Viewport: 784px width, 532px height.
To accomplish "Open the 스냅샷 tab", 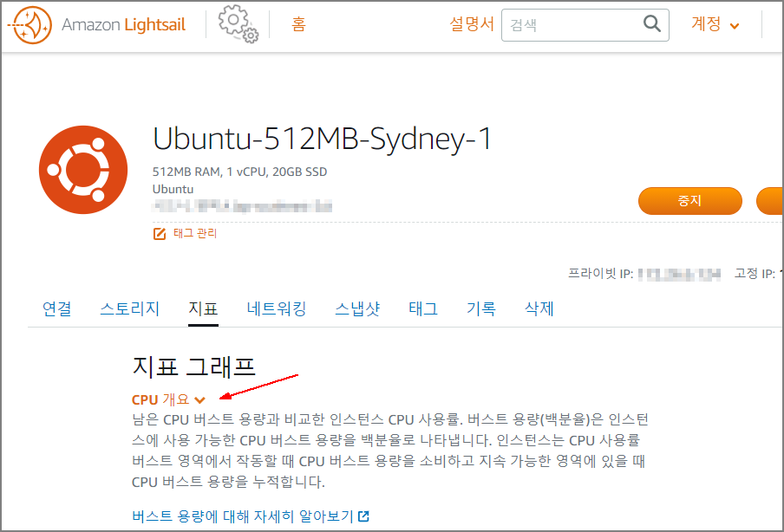I will point(357,308).
